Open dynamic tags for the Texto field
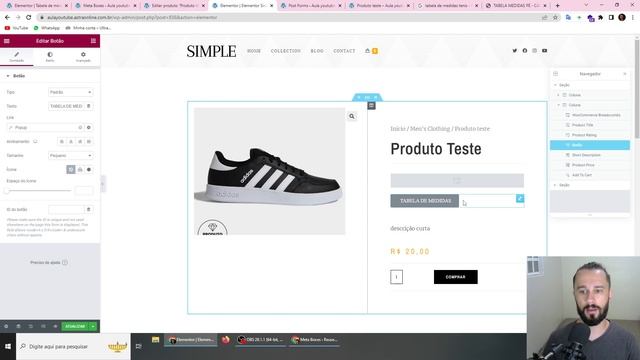The image size is (640, 360). pyautogui.click(x=89, y=106)
